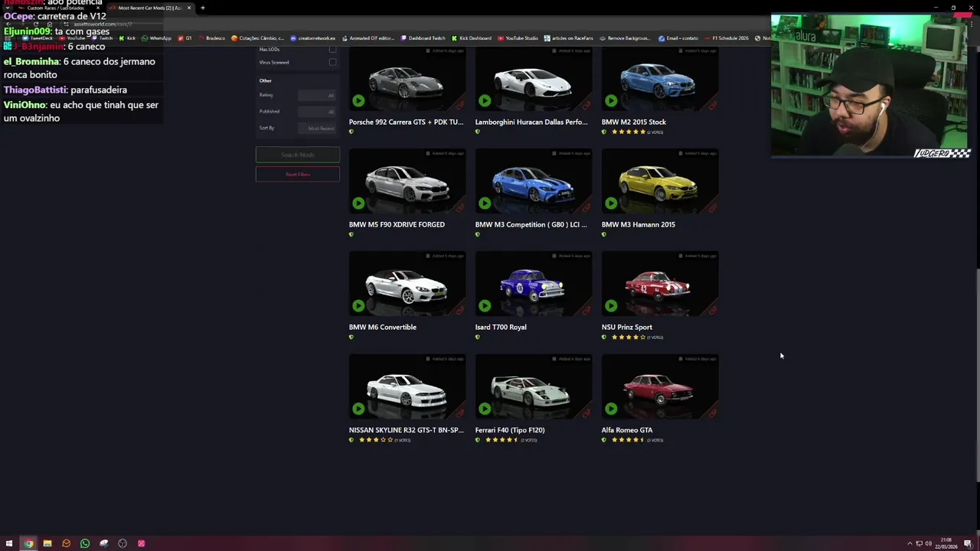Open YouTube Studio bookmark
Screen dimensions: 980x551
[518, 37]
